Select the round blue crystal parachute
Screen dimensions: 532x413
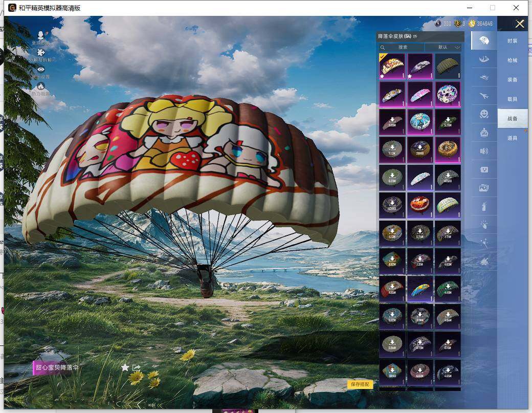point(420,122)
